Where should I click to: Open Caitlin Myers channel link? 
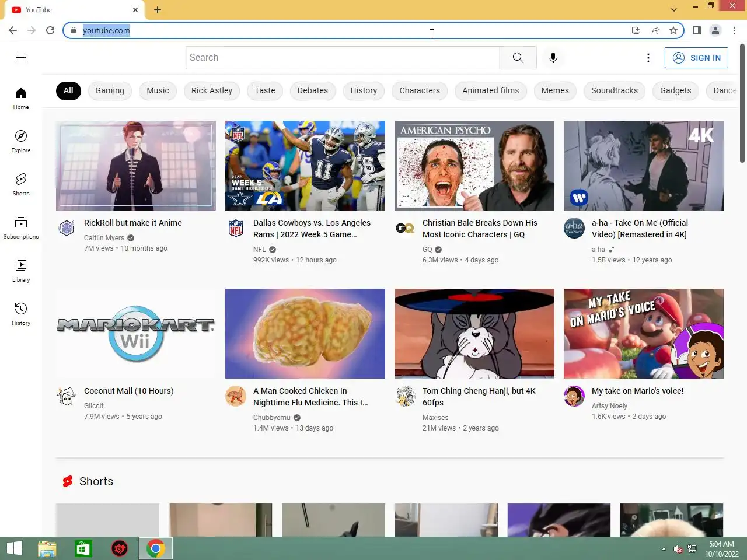104,237
